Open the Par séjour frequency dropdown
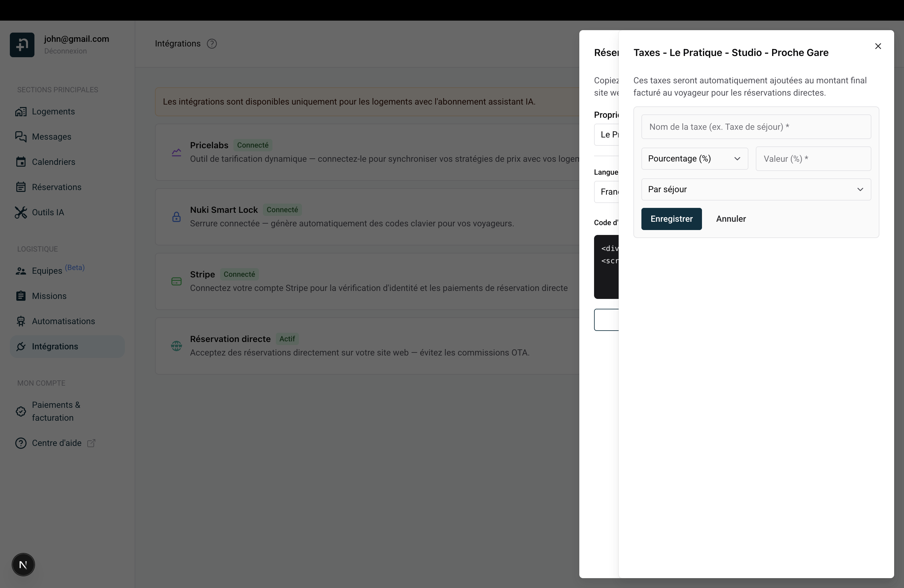Screen dimensions: 904x588 [756, 189]
